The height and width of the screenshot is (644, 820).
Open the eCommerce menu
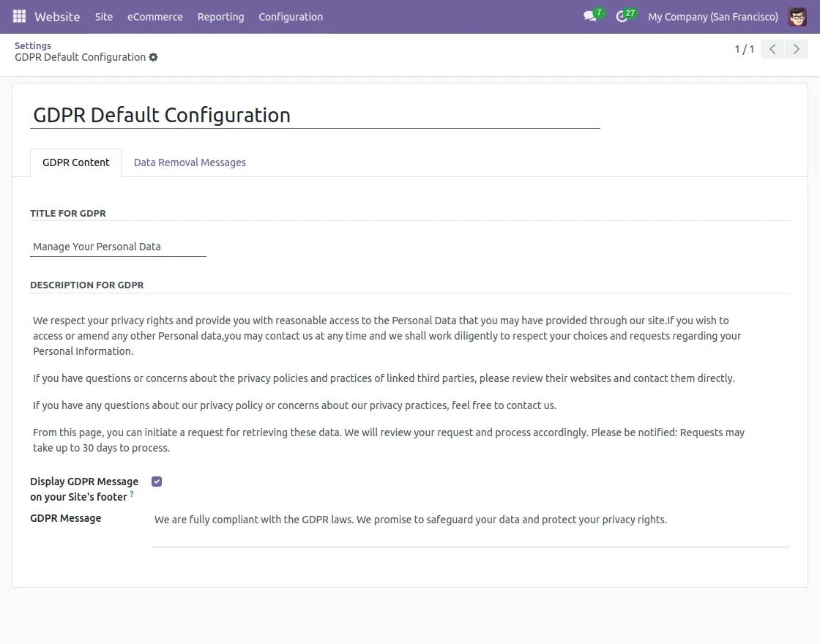(155, 16)
